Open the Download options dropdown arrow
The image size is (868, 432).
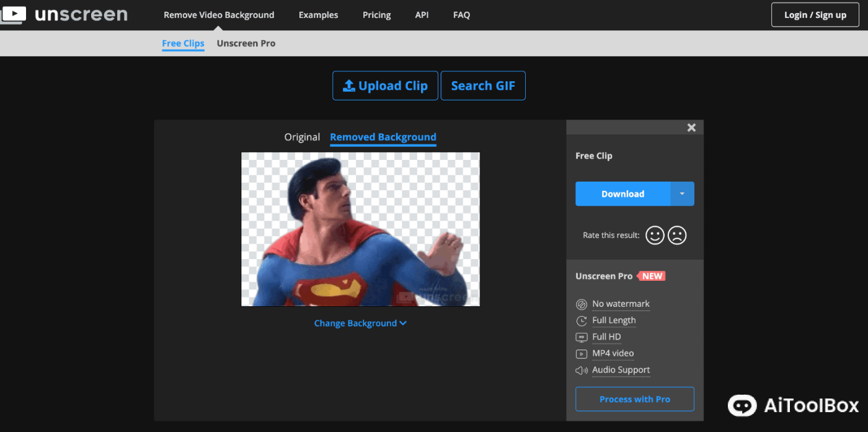click(682, 194)
